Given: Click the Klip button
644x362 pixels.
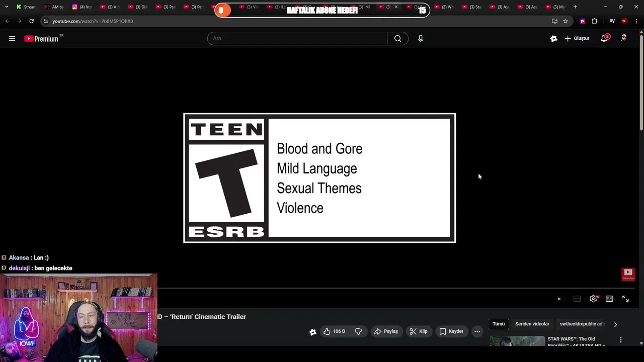Looking at the screenshot, I should [x=419, y=331].
